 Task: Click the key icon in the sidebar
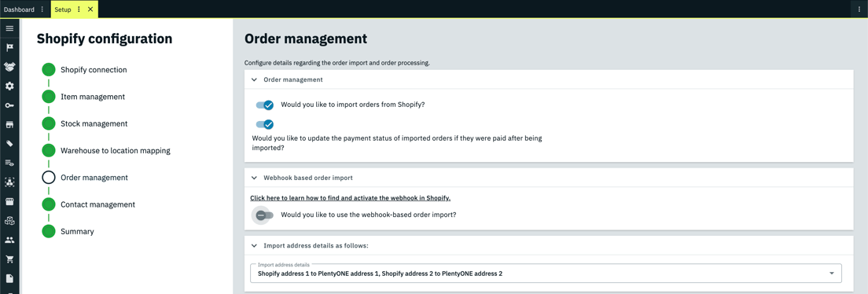[9, 105]
